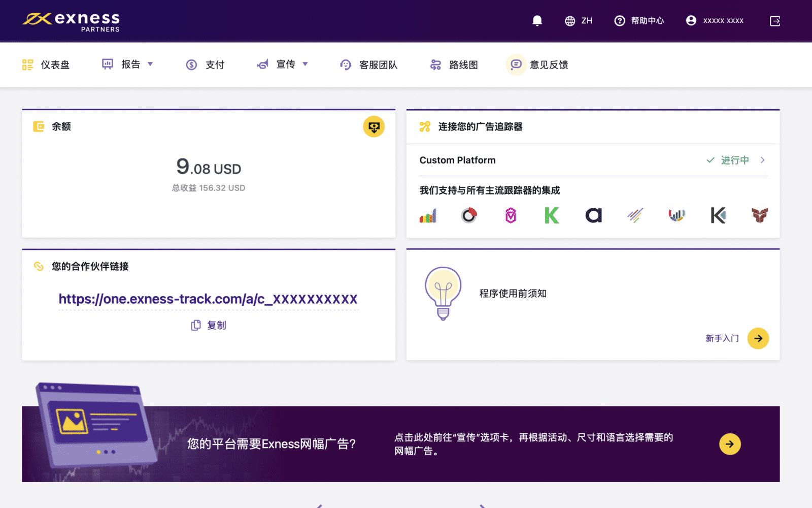Viewport: 812px width, 508px height.
Task: Click 总收益 156.32 USD text
Action: (209, 188)
